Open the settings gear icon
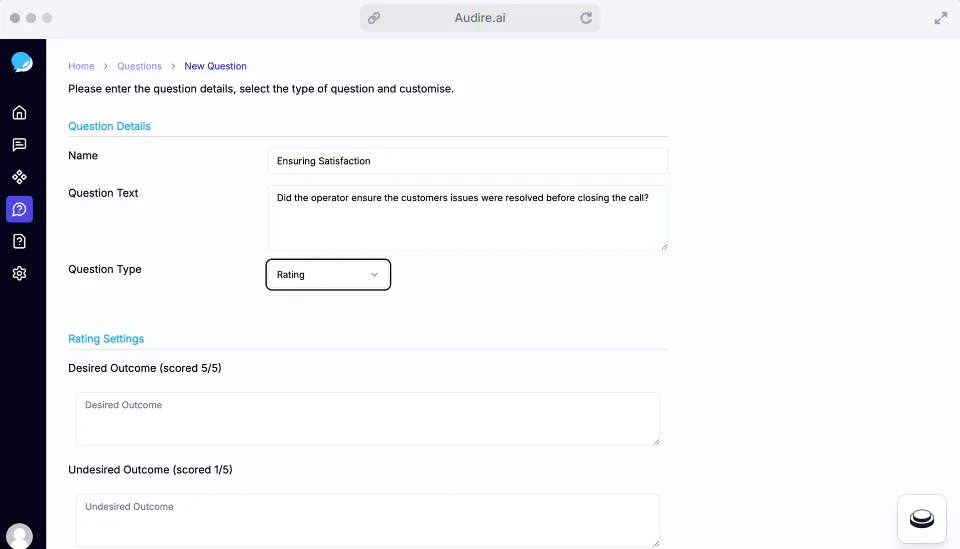 20,273
